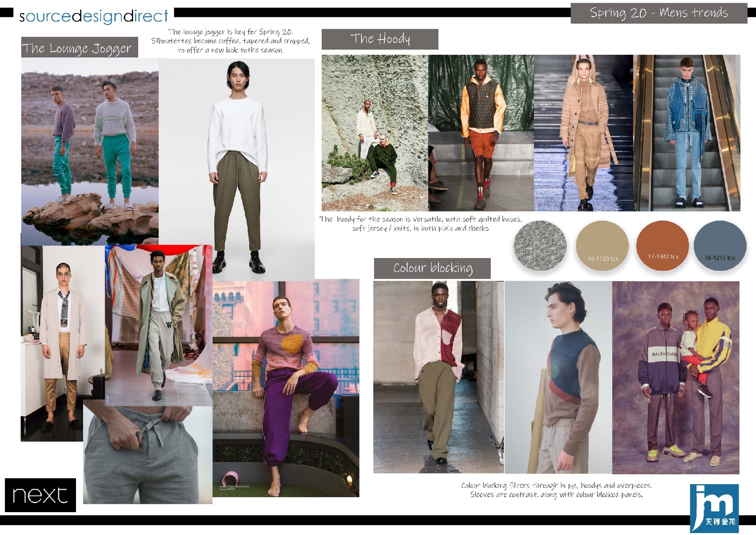Click the black next logo

40,495
